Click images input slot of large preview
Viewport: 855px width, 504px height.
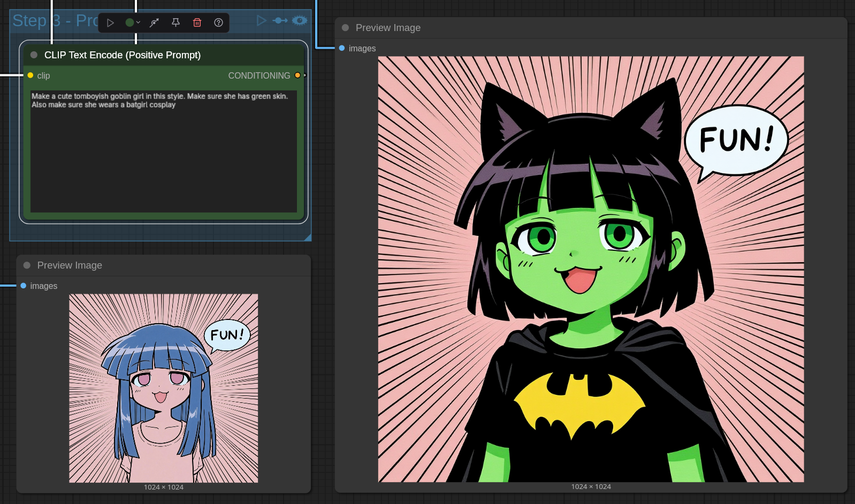pos(342,48)
